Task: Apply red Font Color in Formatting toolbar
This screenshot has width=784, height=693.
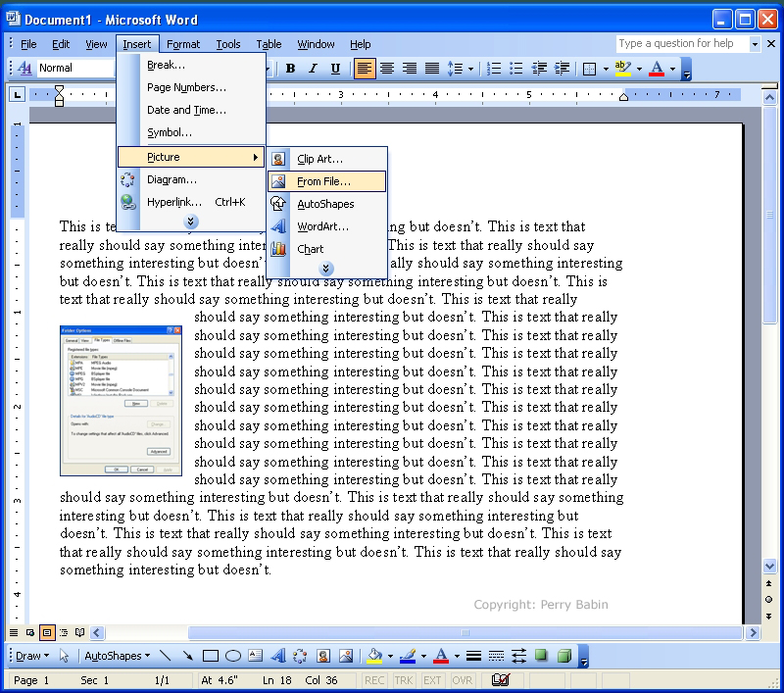Action: [x=657, y=68]
